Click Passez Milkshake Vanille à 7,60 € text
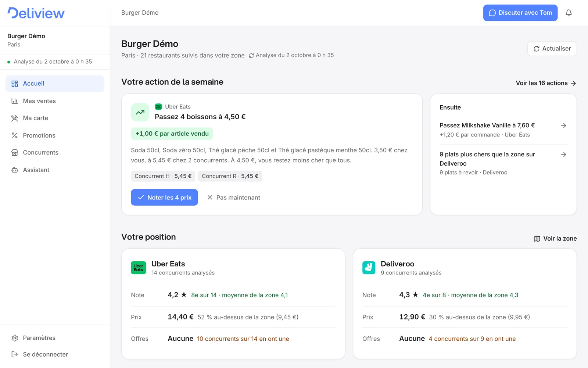 [x=487, y=125]
